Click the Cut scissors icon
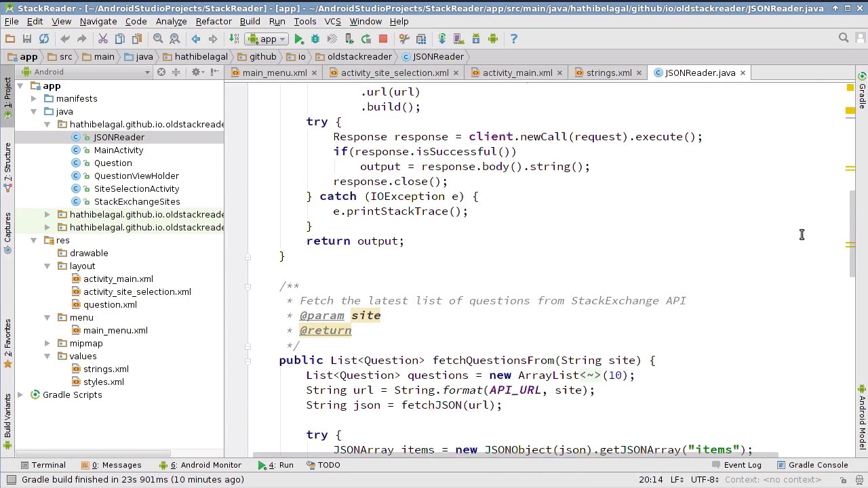This screenshot has height=488, width=868. [x=103, y=39]
